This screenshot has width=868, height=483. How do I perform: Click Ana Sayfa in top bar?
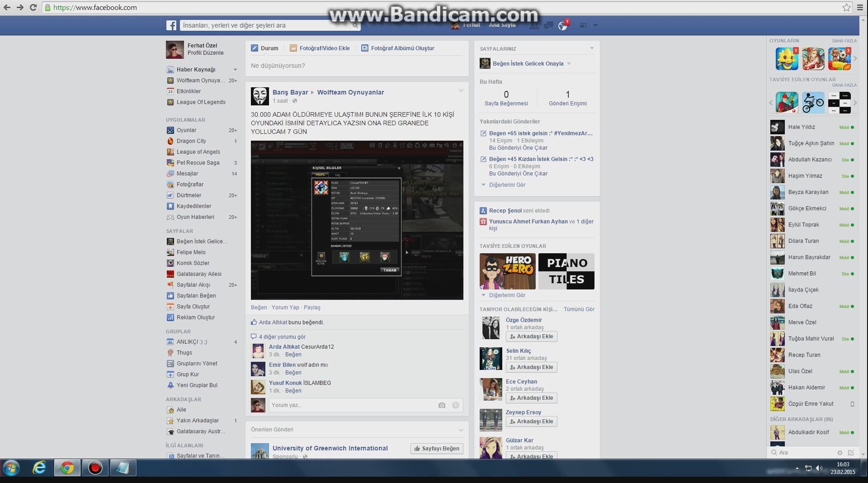click(x=502, y=25)
